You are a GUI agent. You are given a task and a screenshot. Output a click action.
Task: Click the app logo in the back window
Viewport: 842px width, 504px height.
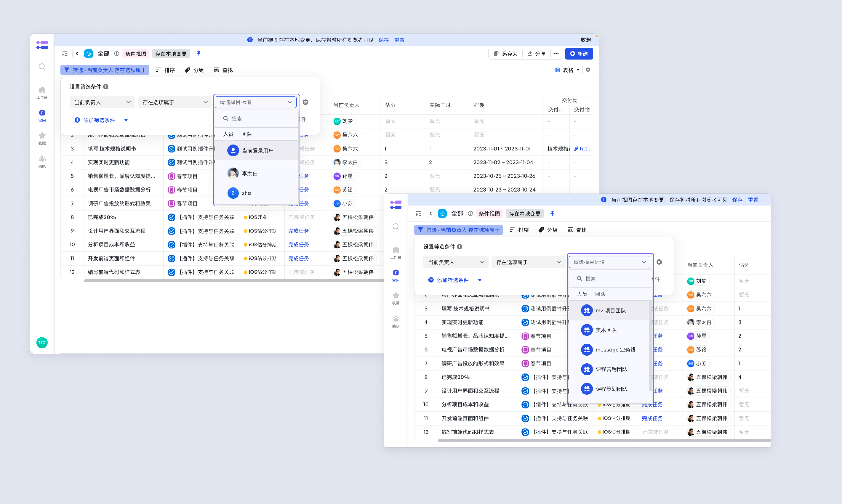click(42, 45)
